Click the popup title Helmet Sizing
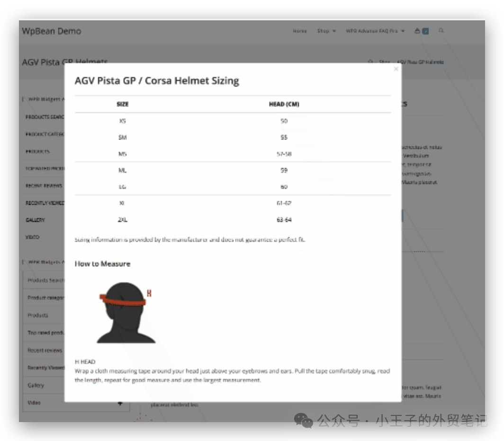Viewport: 504px width, 441px height. point(157,80)
